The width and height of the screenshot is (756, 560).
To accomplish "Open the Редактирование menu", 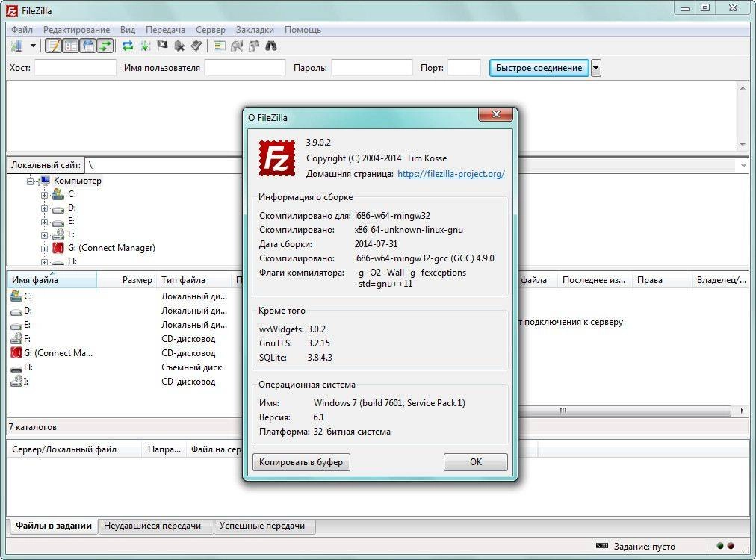I will tap(77, 30).
